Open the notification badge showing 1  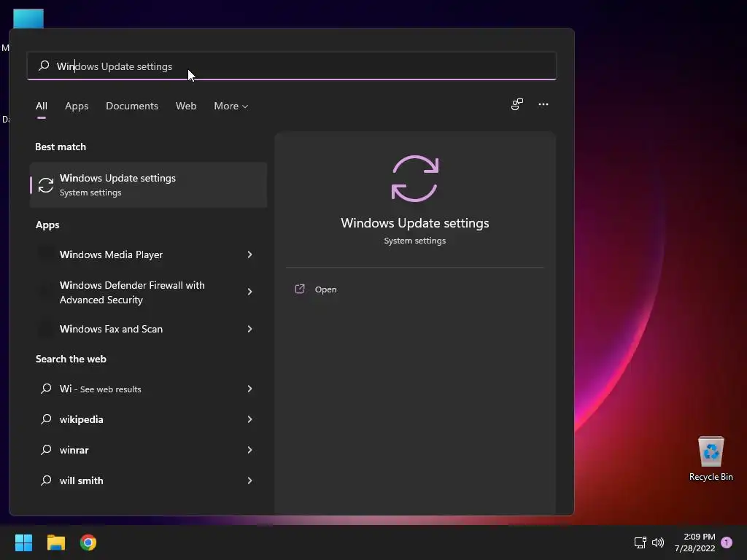pos(727,542)
